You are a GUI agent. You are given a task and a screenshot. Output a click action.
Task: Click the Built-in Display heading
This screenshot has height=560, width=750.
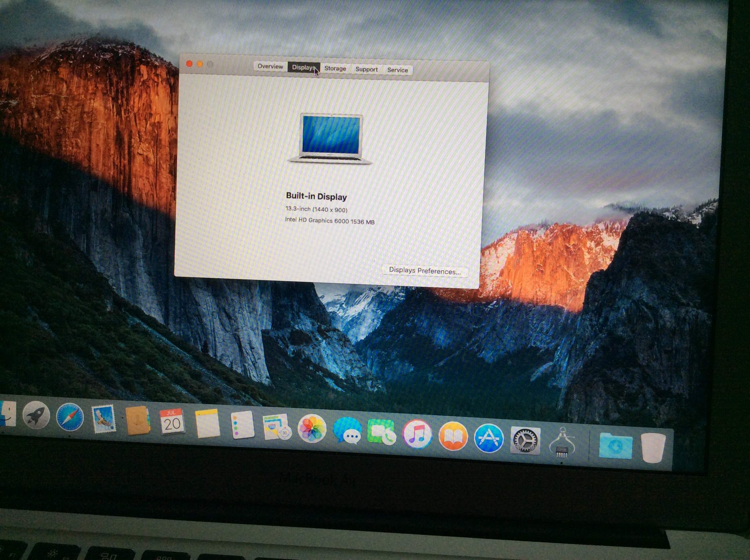click(x=316, y=196)
